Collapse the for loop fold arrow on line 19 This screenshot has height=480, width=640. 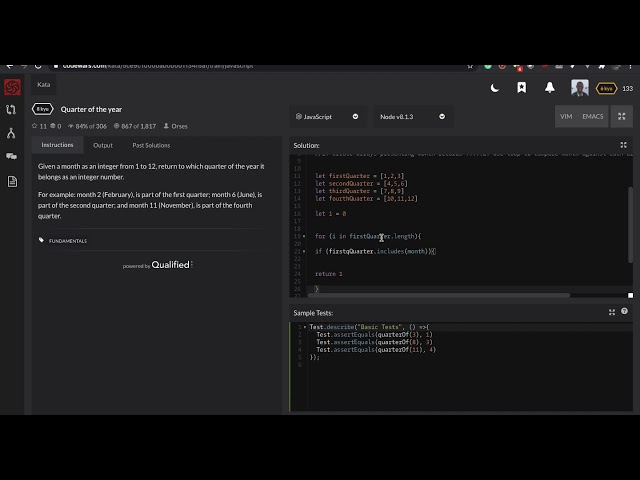[304, 236]
